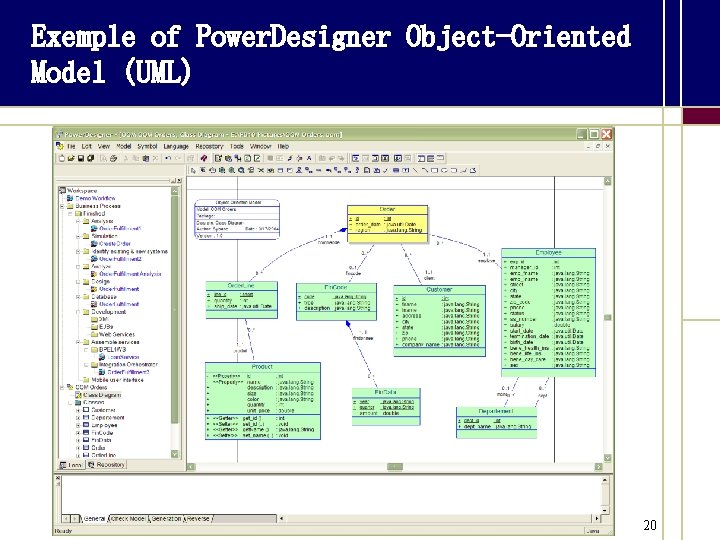Open the Language menu
This screenshot has height=540, width=720.
pos(176,146)
